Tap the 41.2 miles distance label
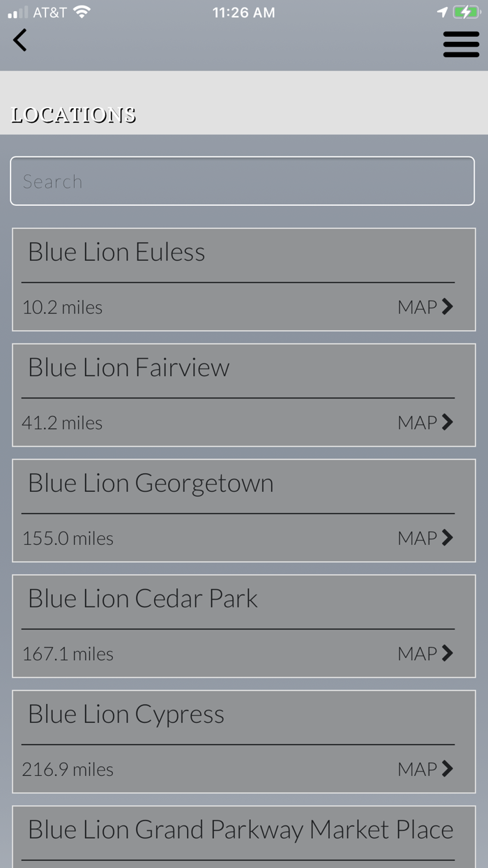This screenshot has height=868, width=488. [x=62, y=423]
